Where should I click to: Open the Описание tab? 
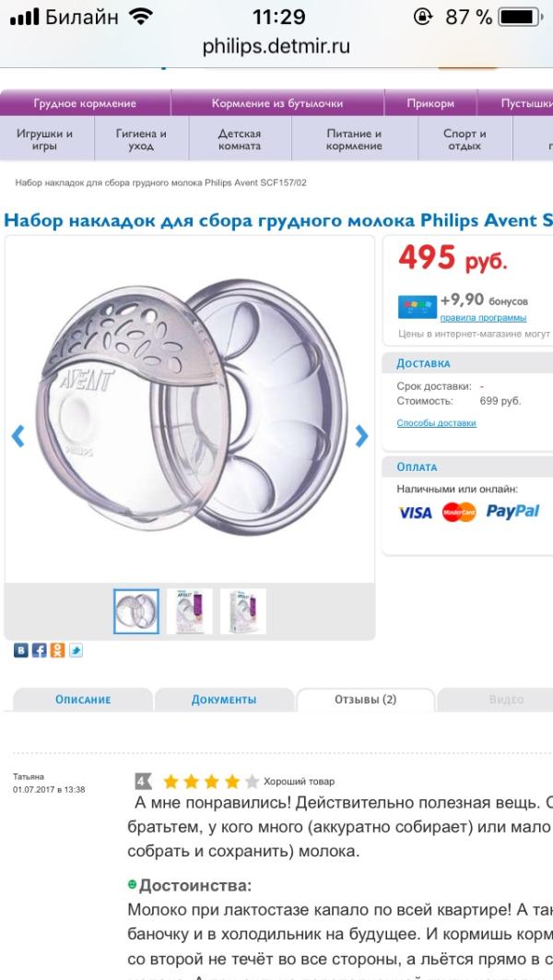coord(82,700)
